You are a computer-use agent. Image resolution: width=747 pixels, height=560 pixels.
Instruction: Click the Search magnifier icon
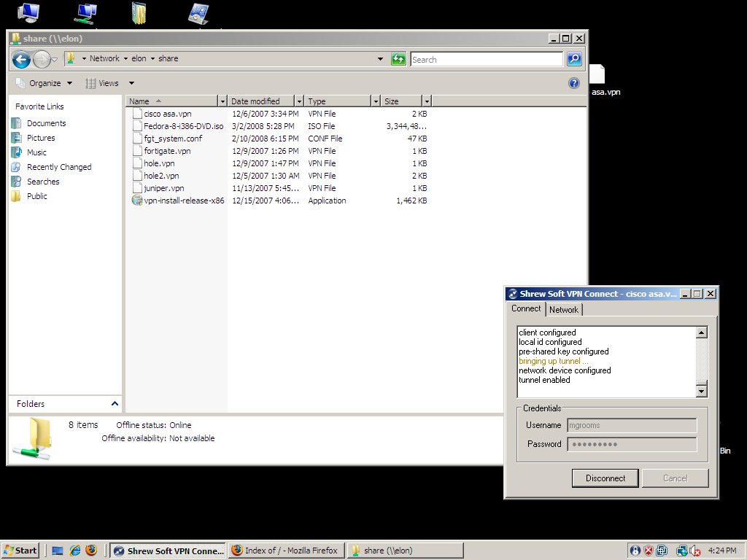pyautogui.click(x=574, y=59)
